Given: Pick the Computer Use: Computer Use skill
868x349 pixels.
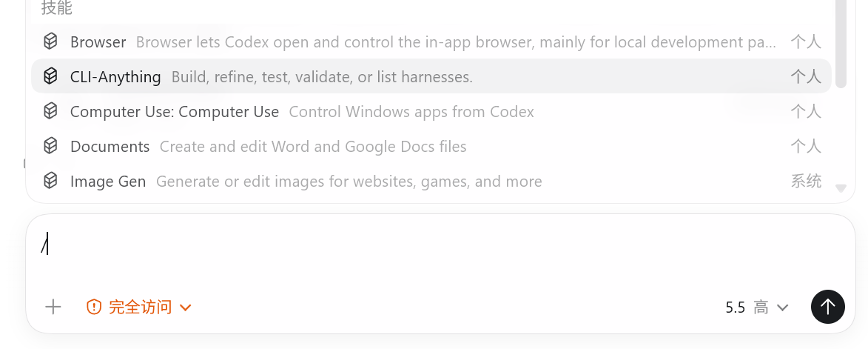Looking at the screenshot, I should click(431, 111).
